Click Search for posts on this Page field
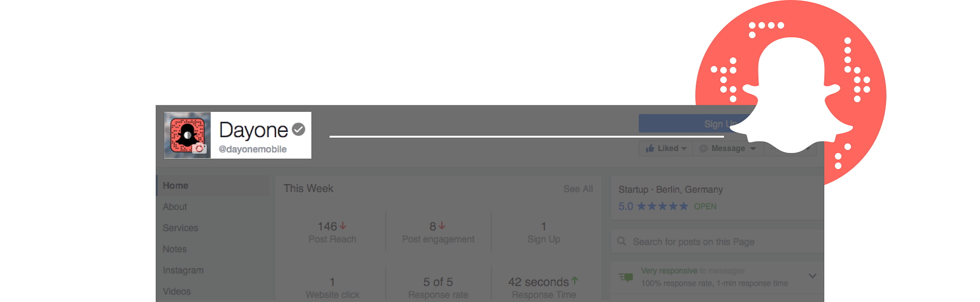Image resolution: width=980 pixels, height=302 pixels. 717,242
